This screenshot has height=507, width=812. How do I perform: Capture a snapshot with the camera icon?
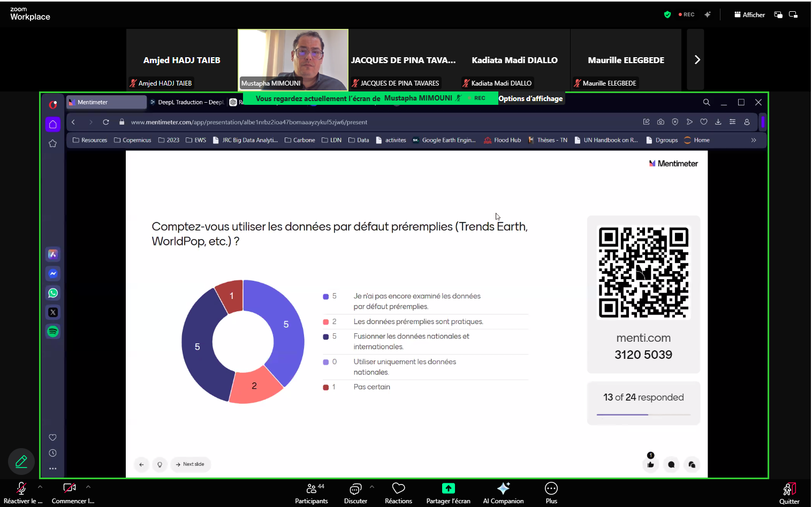tap(661, 122)
